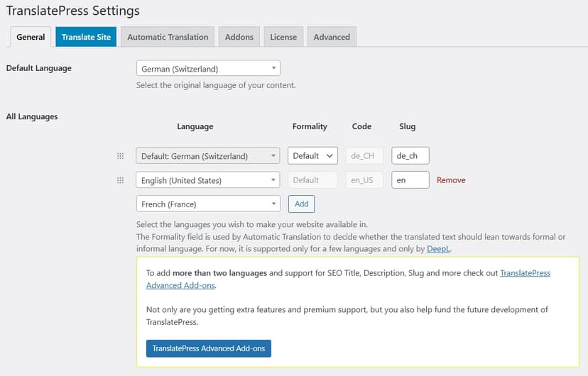Expand the Default: German (Switzerland) language selector
This screenshot has width=588, height=376.
coord(208,156)
